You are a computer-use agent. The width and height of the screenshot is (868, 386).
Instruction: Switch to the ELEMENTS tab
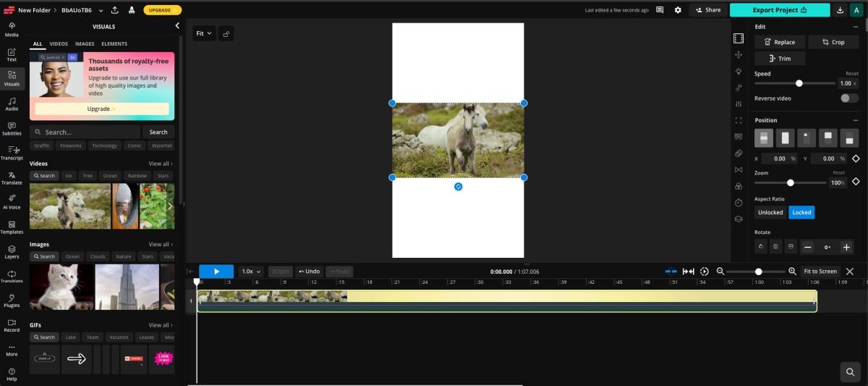point(114,44)
